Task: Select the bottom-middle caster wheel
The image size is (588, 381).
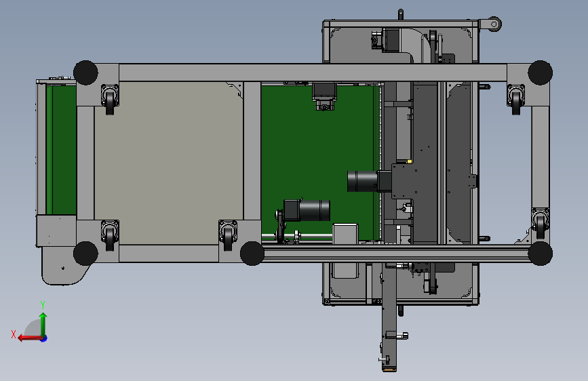Action: coord(228,235)
